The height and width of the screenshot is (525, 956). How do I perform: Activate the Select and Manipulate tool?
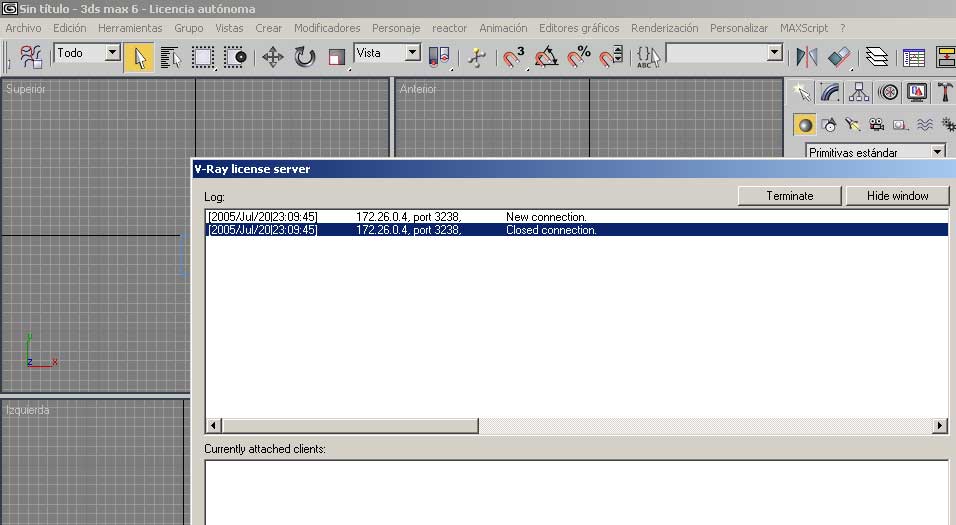coord(477,58)
